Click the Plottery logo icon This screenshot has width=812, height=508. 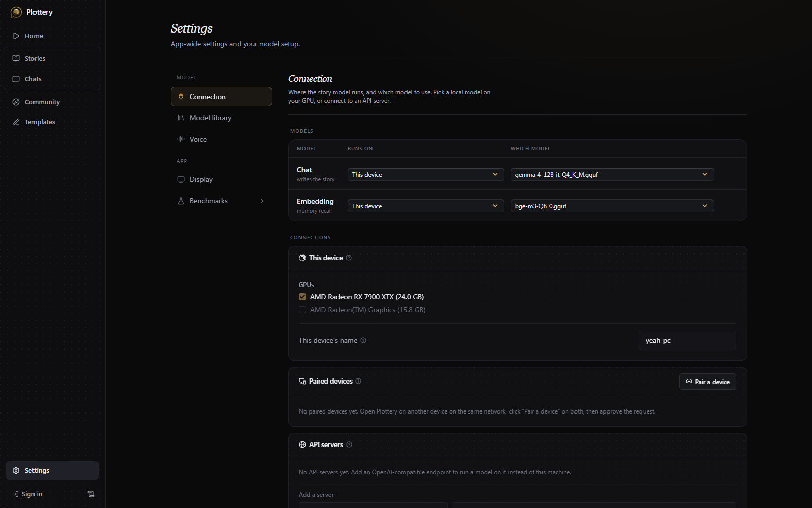[x=16, y=12]
